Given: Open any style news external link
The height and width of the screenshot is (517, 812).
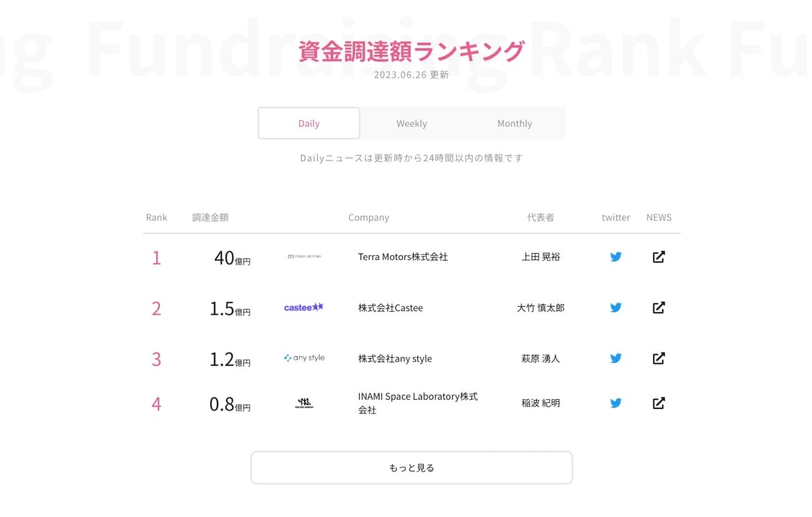Looking at the screenshot, I should pyautogui.click(x=658, y=358).
